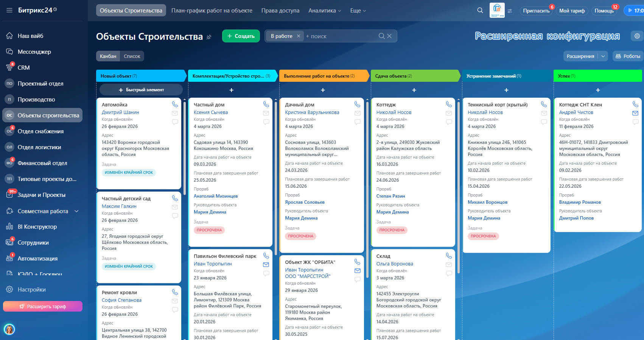Add item in Успех column
The height and width of the screenshot is (340, 644).
click(598, 90)
